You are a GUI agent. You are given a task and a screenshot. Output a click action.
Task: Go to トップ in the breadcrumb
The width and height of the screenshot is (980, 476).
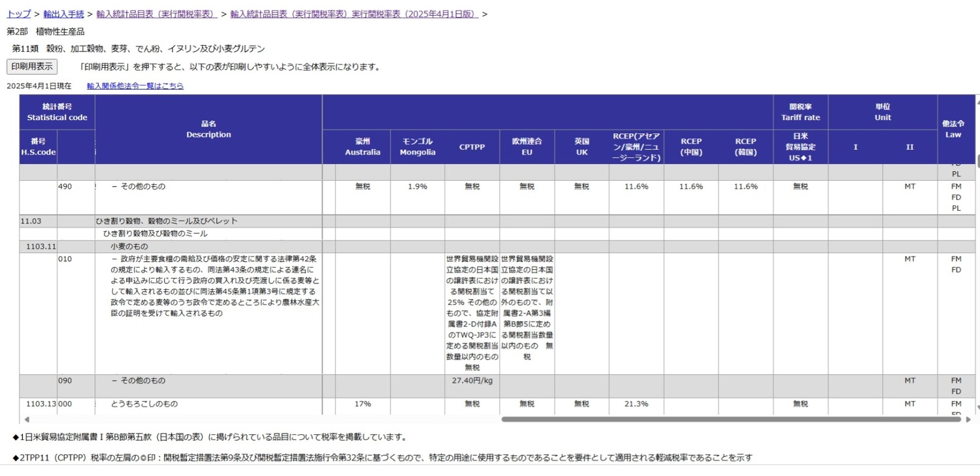(18, 14)
